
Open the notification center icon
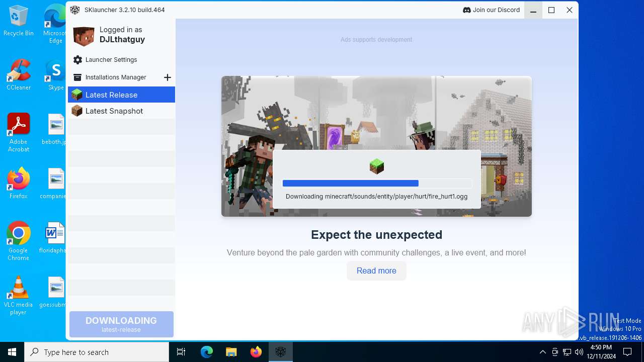pyautogui.click(x=627, y=352)
